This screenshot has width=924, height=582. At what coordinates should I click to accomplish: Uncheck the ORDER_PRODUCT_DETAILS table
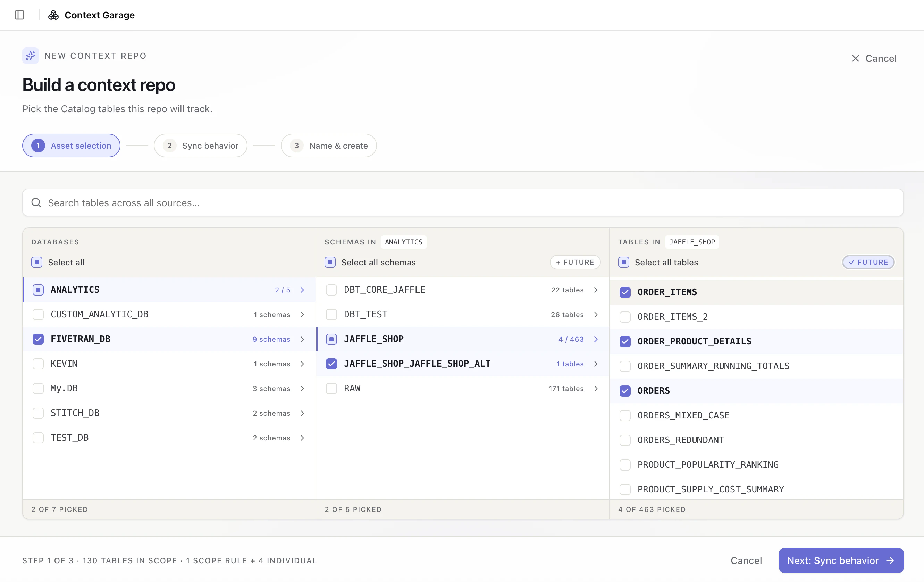click(x=625, y=341)
